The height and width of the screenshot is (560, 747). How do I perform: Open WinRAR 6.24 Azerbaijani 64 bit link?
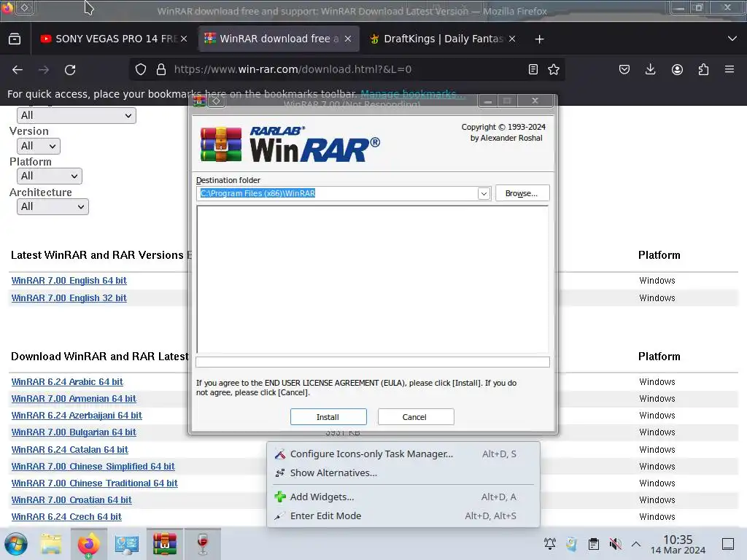coord(77,415)
